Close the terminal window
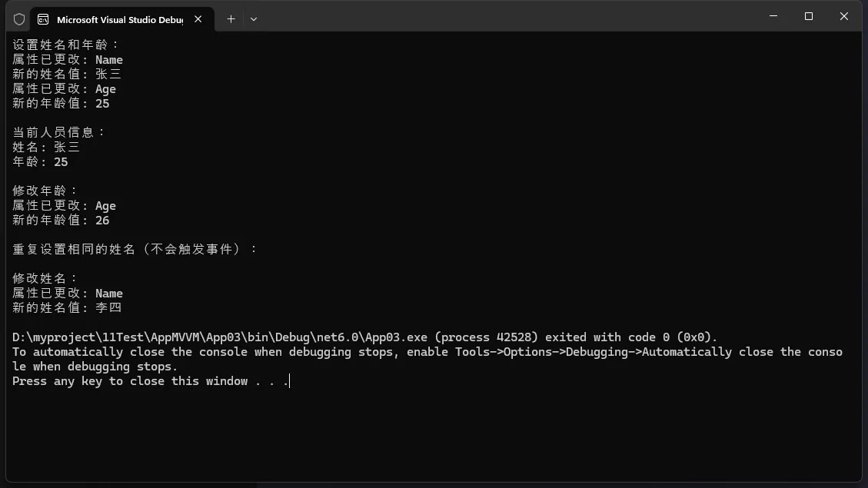The image size is (868, 488). tap(844, 16)
